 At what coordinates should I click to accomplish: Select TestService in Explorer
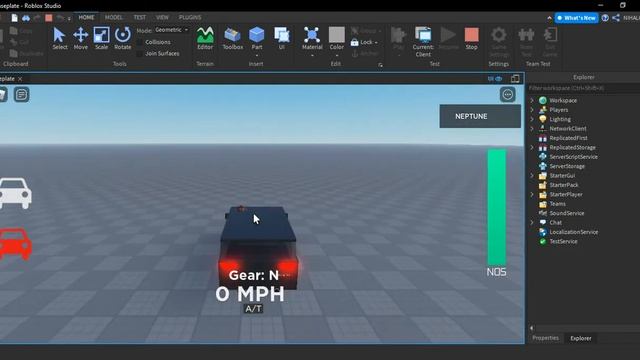(563, 241)
